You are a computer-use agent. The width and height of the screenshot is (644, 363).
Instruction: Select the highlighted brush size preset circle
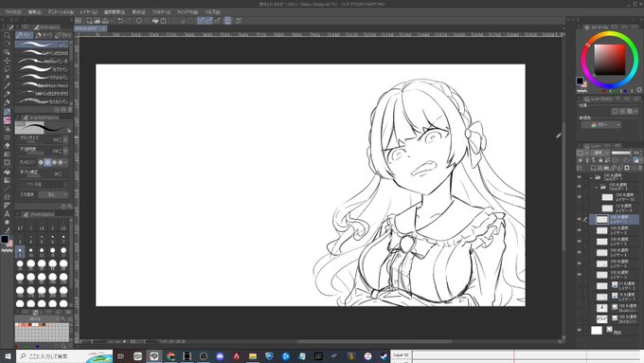click(x=20, y=251)
